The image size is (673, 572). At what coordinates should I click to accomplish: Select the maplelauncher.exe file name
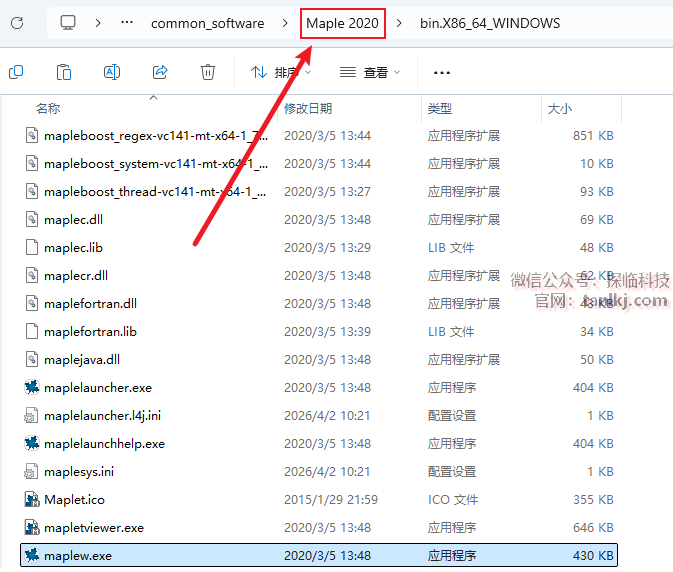98,388
